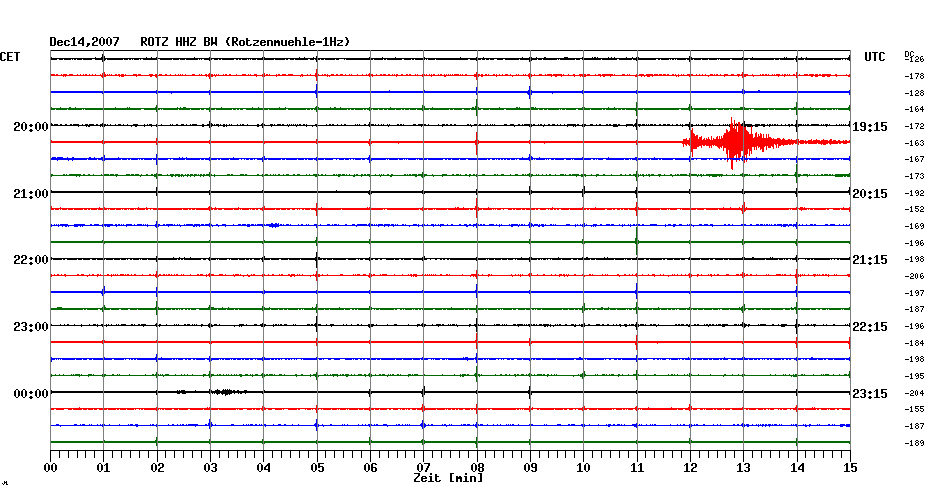Click the DC offset value -172
Image resolution: width=930 pixels, height=494 pixels.
915,126
